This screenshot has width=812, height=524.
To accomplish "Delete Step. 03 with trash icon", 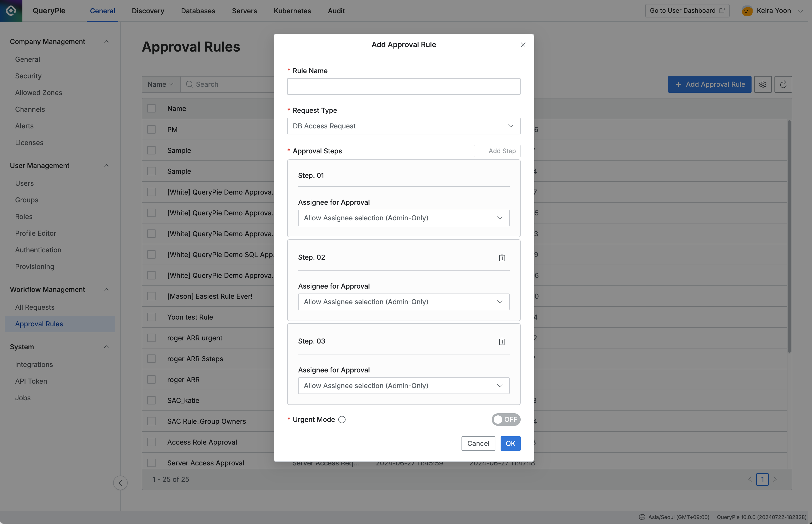I will click(501, 341).
